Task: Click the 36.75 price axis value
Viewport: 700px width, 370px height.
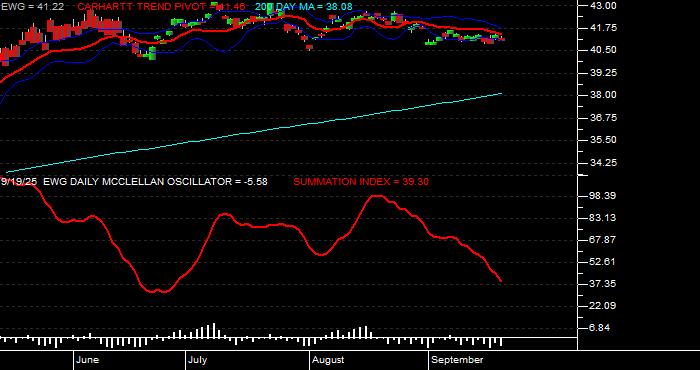Action: 604,117
